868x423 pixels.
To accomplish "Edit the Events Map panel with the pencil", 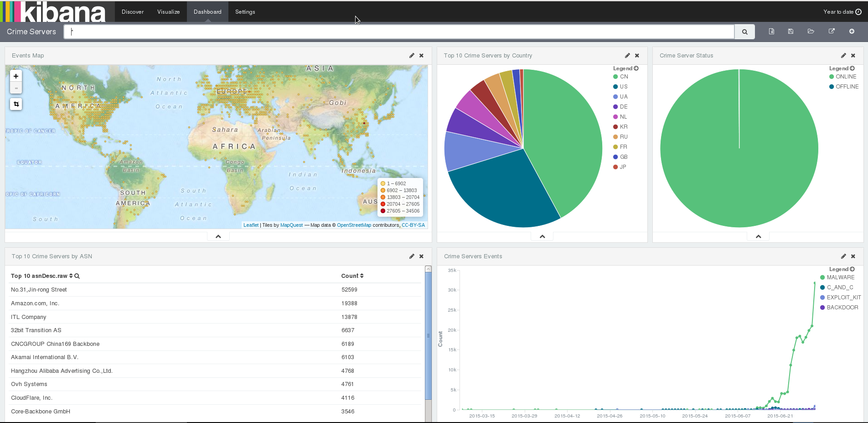I will (x=412, y=56).
